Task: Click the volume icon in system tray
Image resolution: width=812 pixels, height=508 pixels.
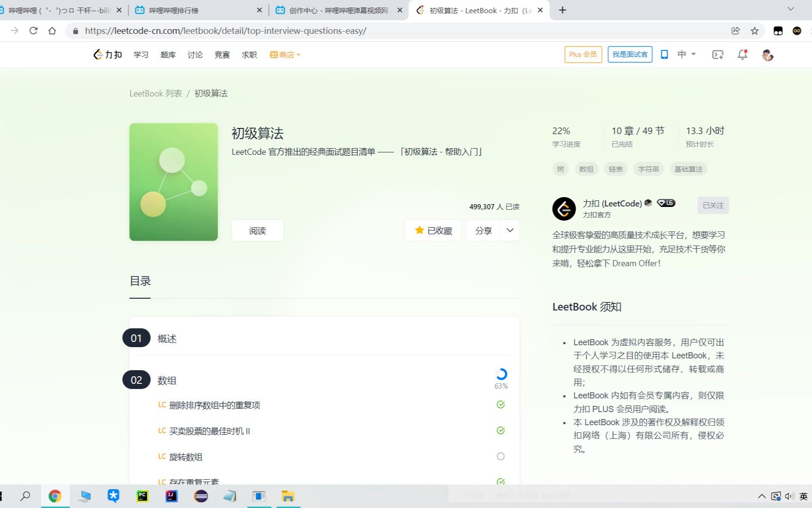Action: [x=789, y=496]
